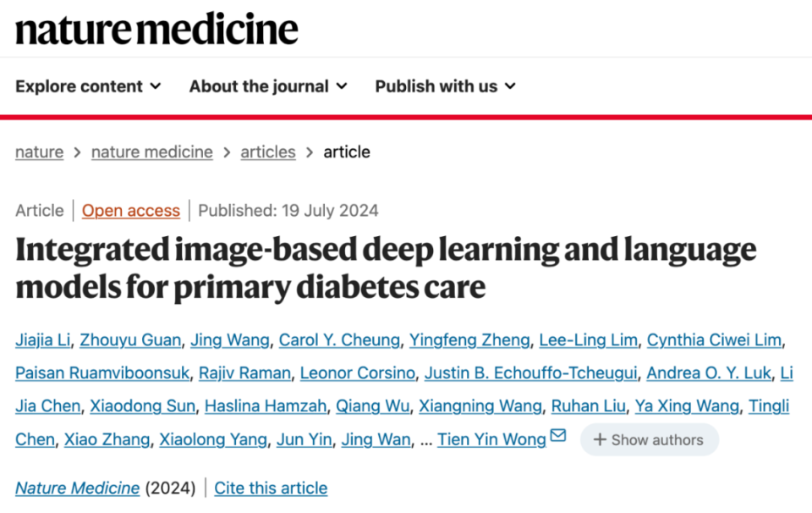Expand the Show authors list
Screen dimensions: 812x513
(x=650, y=439)
